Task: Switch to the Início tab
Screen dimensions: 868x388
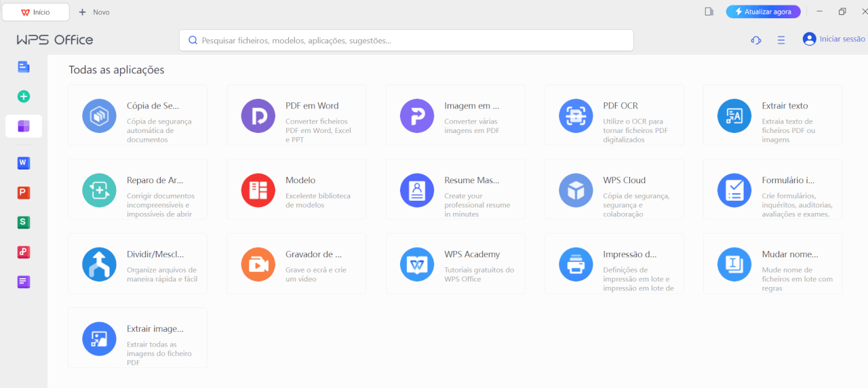Action: (35, 12)
